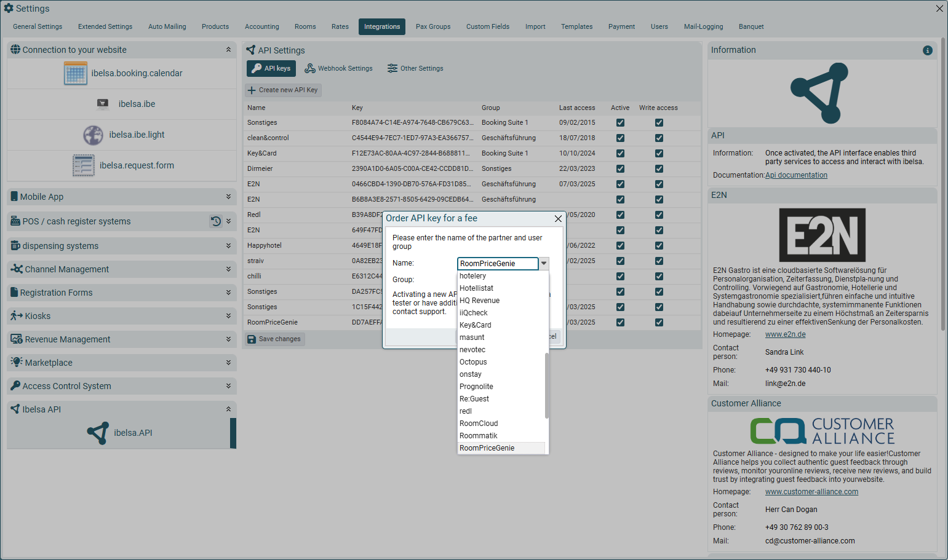
Task: Collapse the Connection to your website section
Action: point(228,50)
